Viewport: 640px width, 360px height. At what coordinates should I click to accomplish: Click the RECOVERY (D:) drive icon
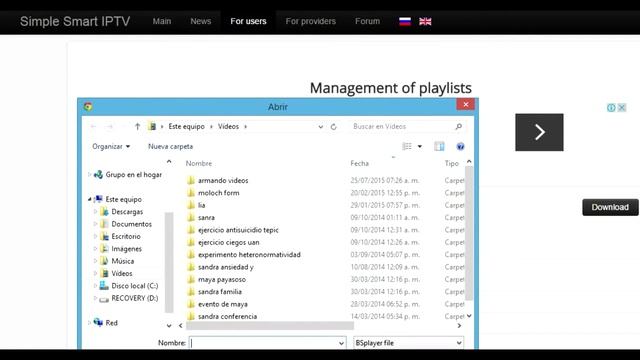click(x=104, y=298)
